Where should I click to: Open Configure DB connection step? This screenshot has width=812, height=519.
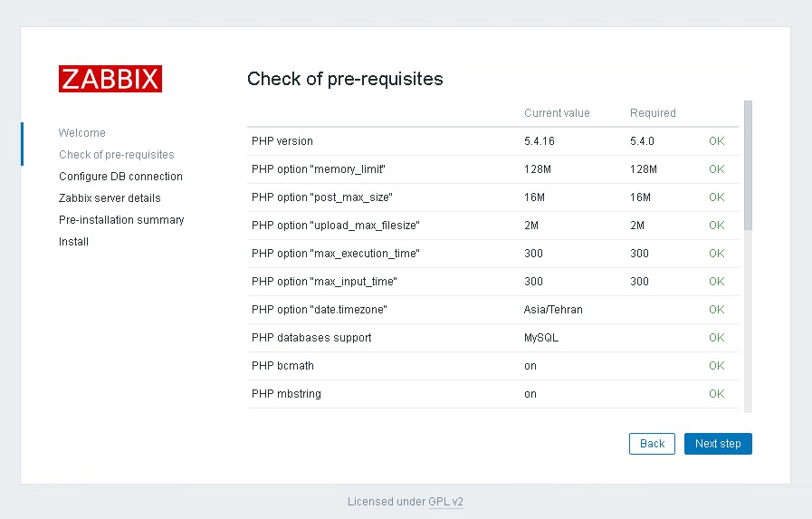[120, 177]
